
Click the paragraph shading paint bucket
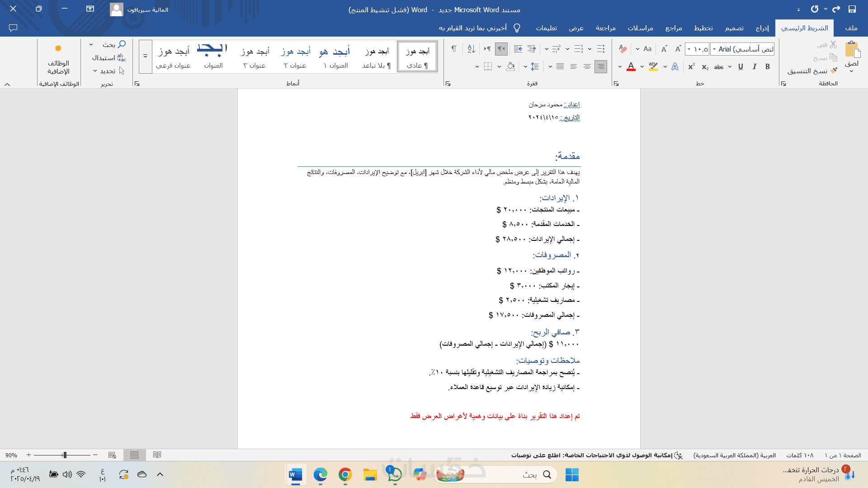click(510, 67)
